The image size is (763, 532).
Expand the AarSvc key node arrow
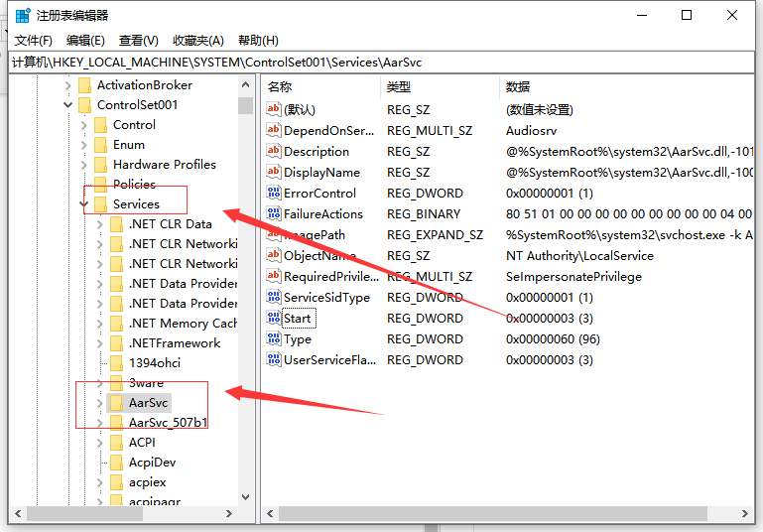coord(99,403)
